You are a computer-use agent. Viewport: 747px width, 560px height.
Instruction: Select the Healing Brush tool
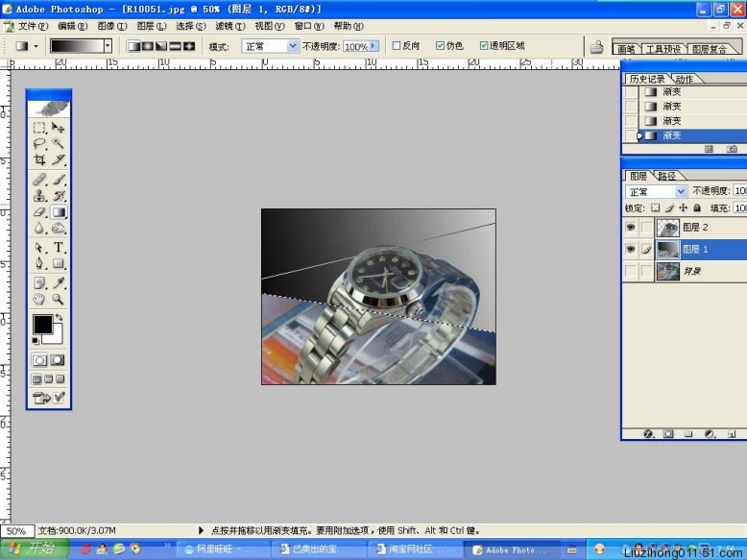39,180
